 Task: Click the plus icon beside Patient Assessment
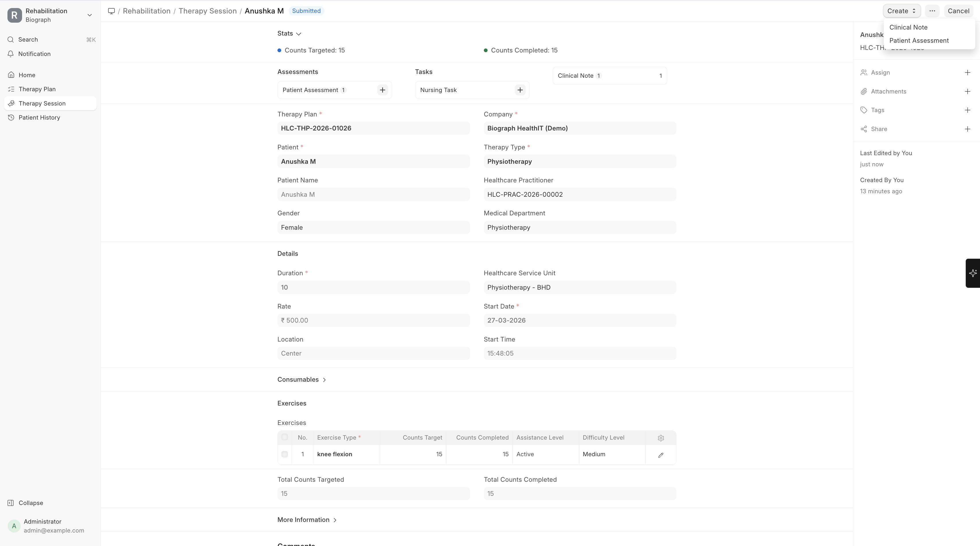click(382, 90)
